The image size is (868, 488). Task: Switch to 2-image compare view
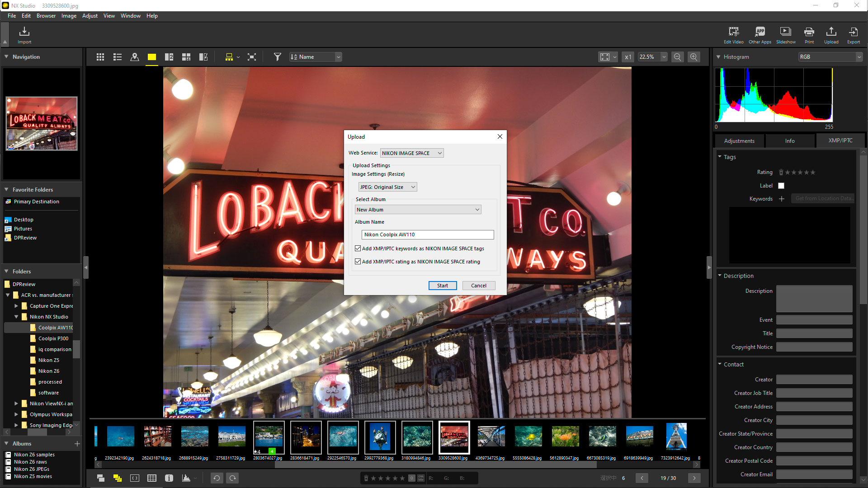point(169,57)
